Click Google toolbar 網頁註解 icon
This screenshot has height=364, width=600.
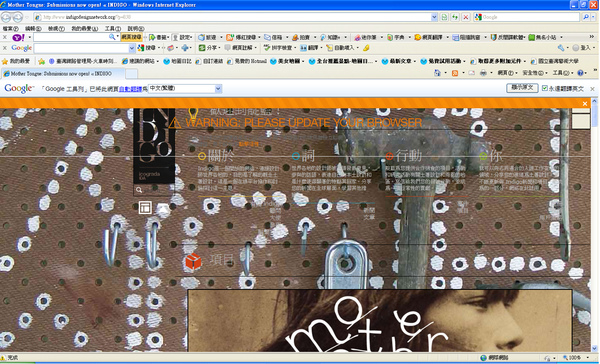pos(228,48)
